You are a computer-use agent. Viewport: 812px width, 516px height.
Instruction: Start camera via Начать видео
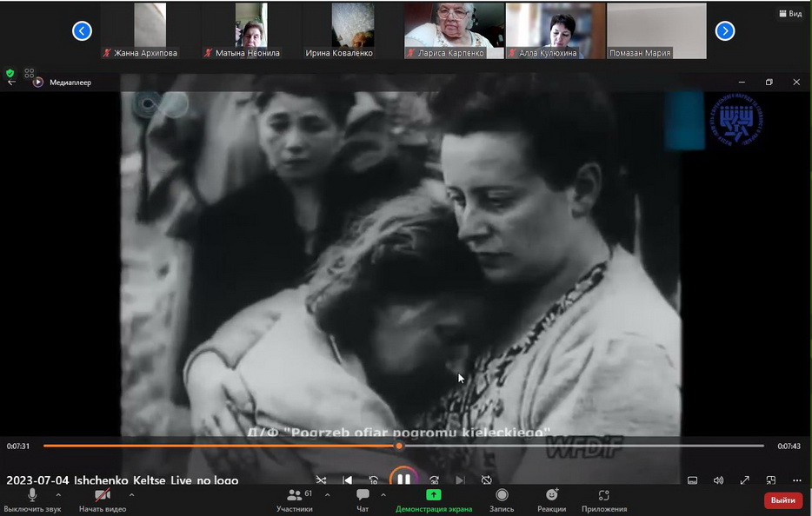[103, 500]
